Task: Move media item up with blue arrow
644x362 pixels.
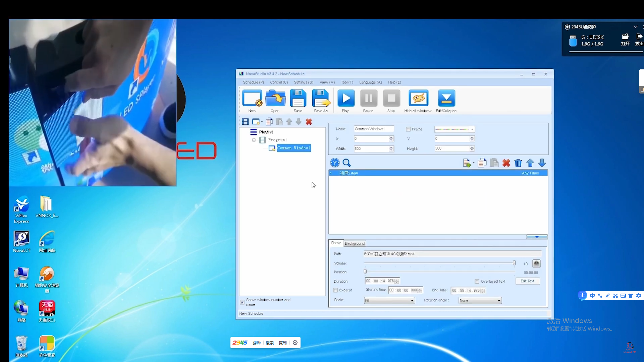Action: (530, 163)
